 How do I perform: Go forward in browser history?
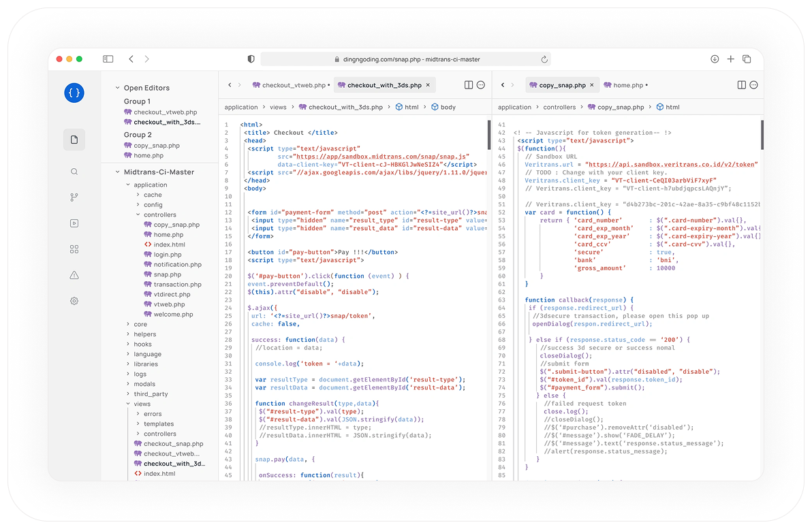point(147,59)
